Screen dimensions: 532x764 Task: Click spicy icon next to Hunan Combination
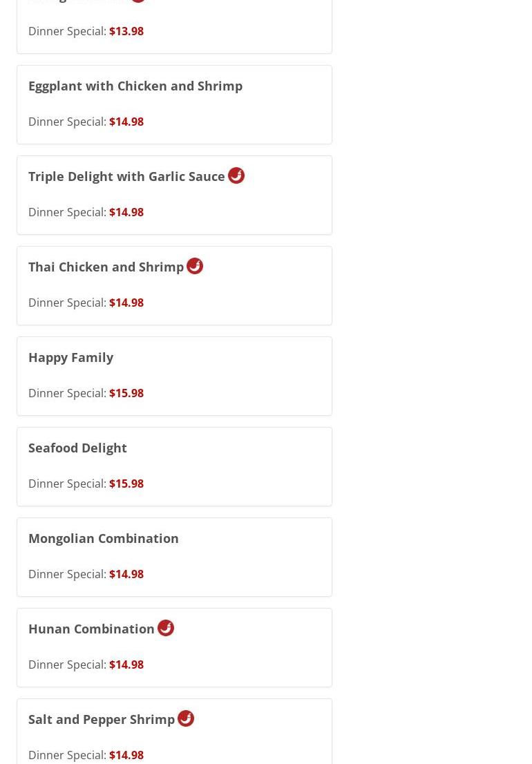tap(166, 628)
